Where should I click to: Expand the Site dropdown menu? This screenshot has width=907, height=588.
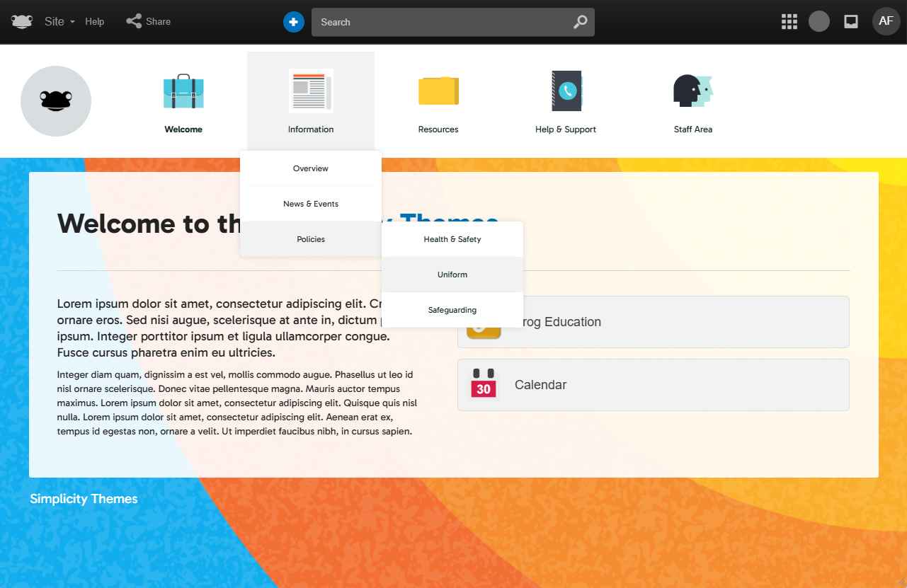tap(59, 22)
